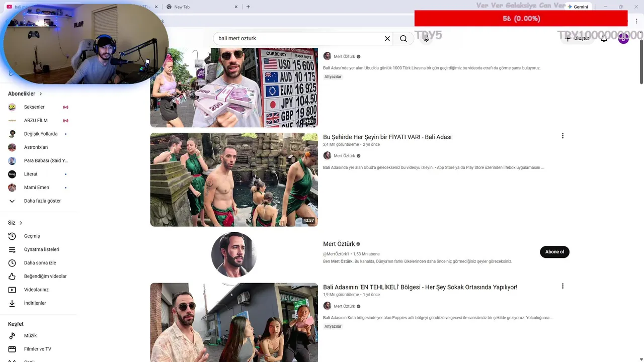The width and height of the screenshot is (644, 362).
Task: Click the vertical page scrollbar
Action: point(641,62)
